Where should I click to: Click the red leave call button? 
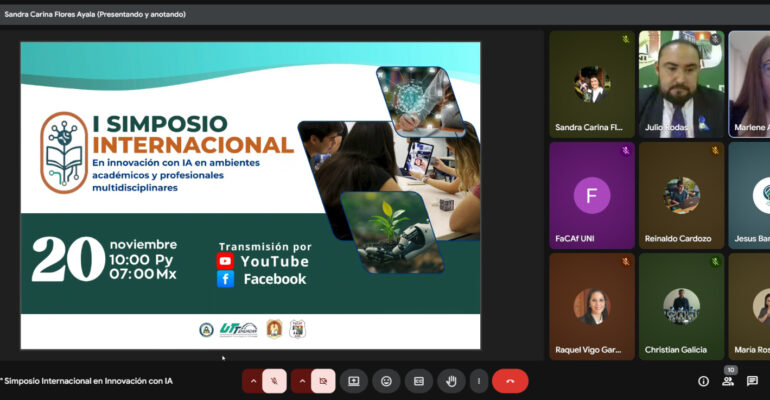click(x=510, y=381)
